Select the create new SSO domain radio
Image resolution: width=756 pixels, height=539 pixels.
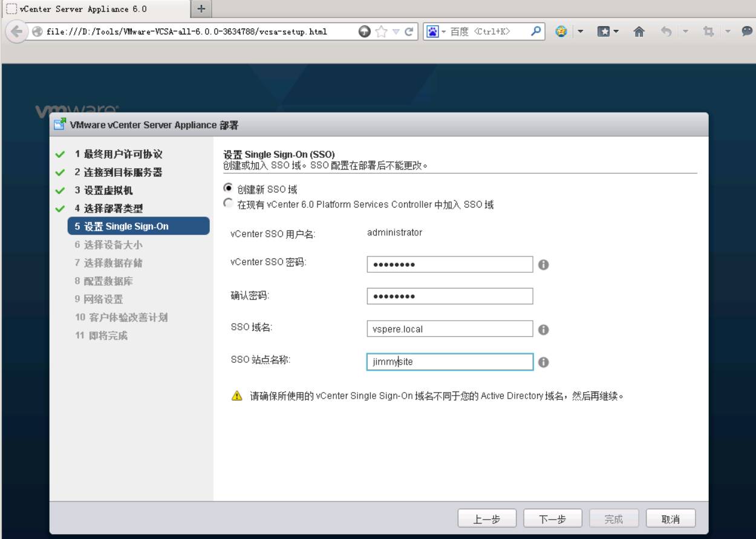[228, 188]
